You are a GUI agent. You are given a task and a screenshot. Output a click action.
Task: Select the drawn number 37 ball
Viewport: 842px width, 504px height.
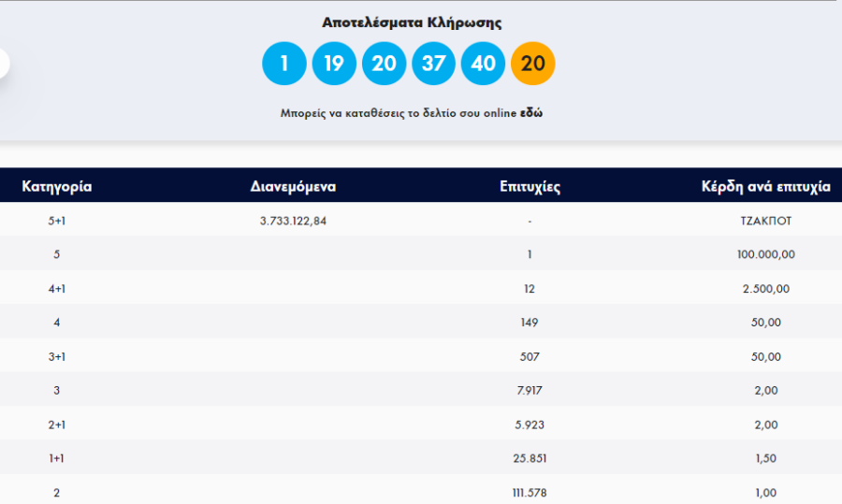[433, 64]
